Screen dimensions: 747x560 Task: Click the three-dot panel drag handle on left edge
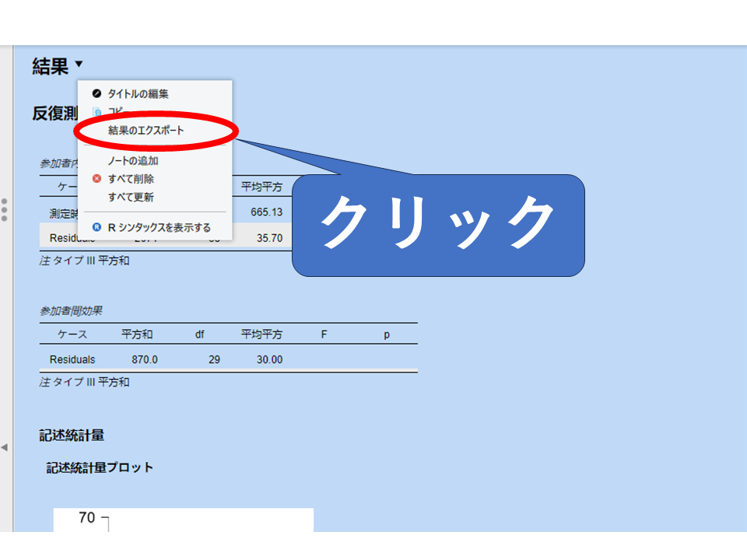5,210
